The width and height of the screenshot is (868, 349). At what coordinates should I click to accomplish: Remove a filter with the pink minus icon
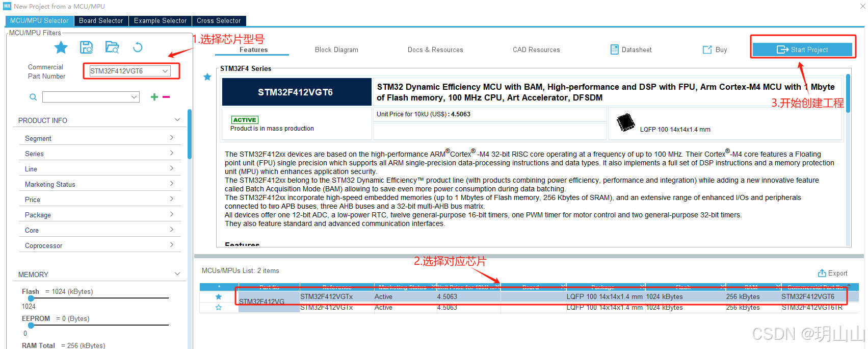[x=166, y=97]
